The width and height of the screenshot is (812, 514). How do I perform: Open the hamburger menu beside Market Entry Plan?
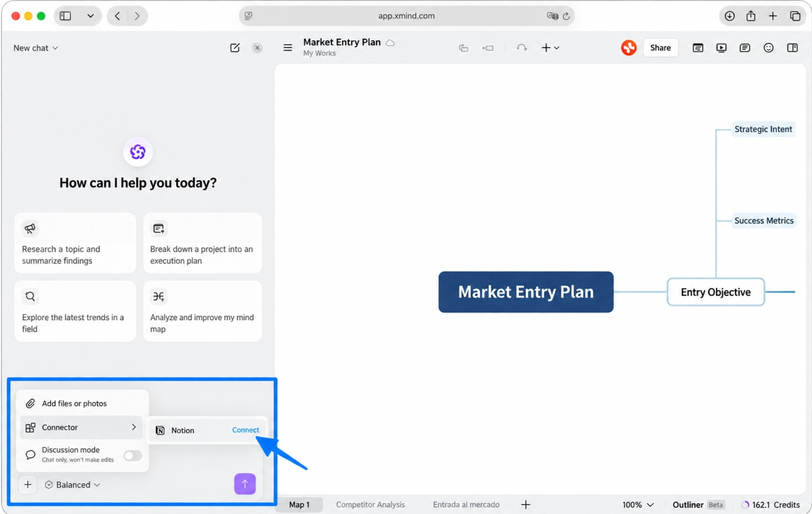click(288, 48)
